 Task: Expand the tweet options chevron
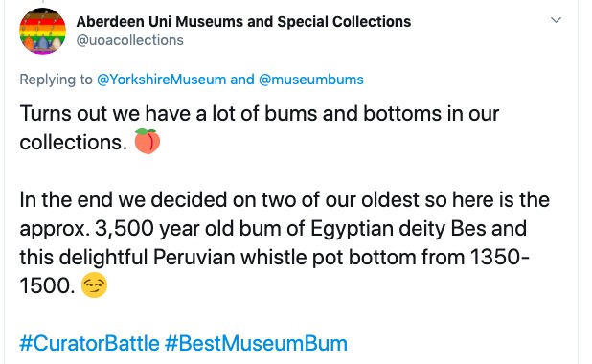tap(556, 20)
